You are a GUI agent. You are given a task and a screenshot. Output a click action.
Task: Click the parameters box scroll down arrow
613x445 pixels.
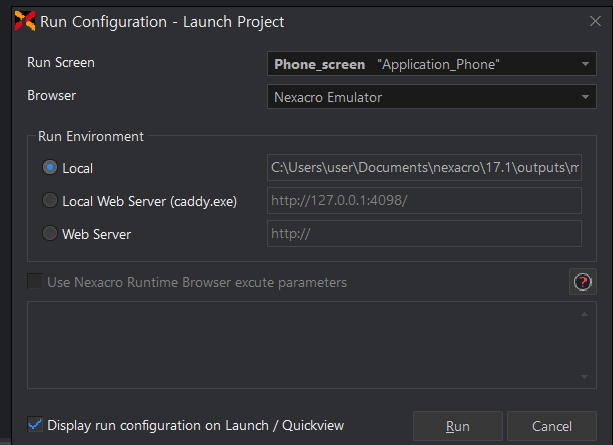click(584, 377)
